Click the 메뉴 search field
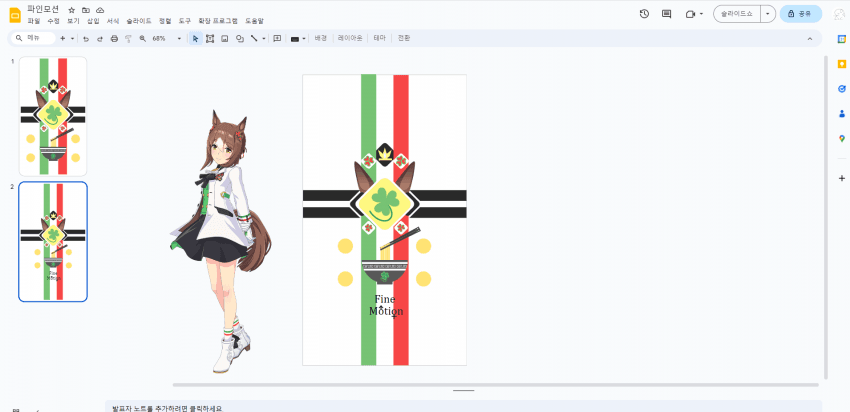 click(34, 38)
